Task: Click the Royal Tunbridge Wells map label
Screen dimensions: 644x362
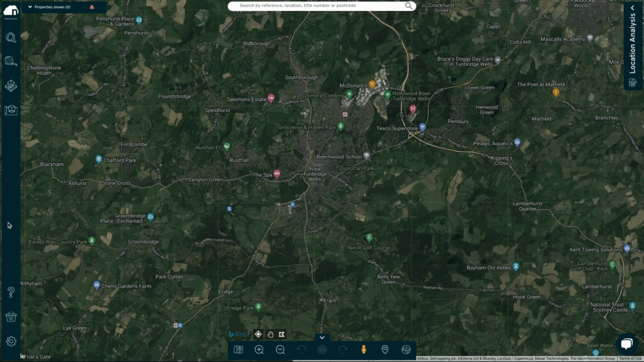Action: coord(315,174)
